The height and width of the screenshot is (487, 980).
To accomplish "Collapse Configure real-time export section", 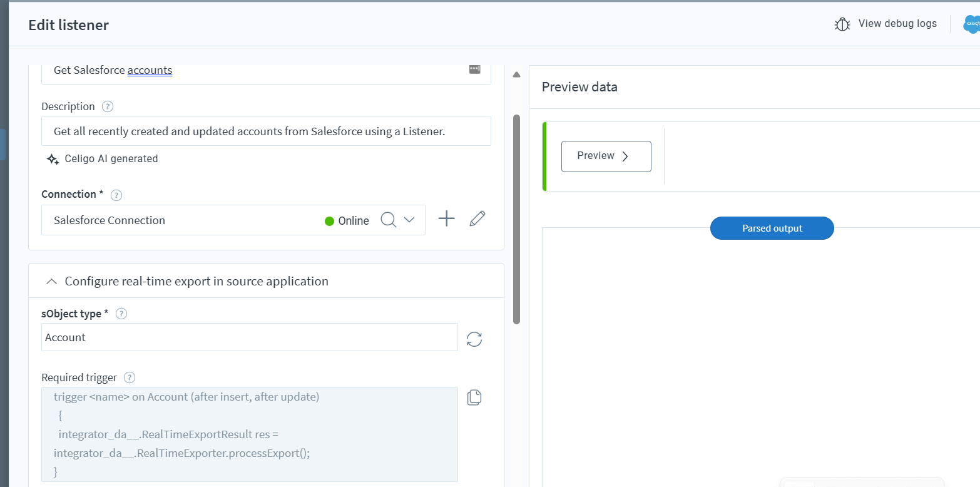I will point(52,282).
